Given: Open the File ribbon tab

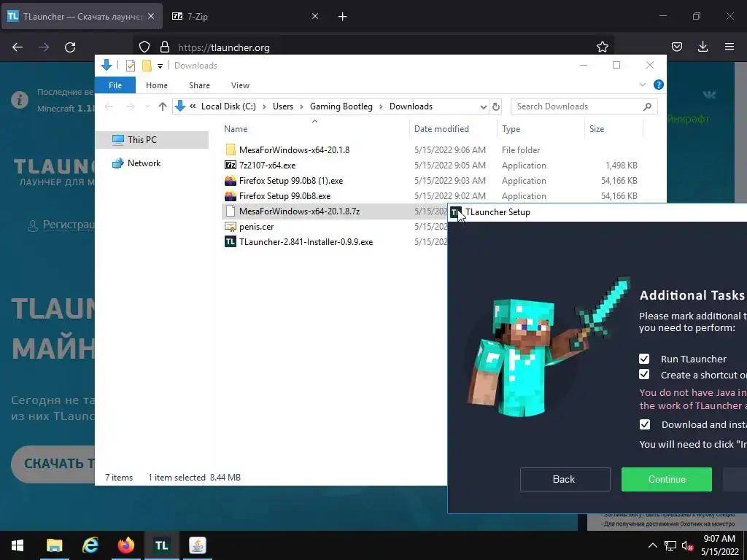Looking at the screenshot, I should coord(115,85).
